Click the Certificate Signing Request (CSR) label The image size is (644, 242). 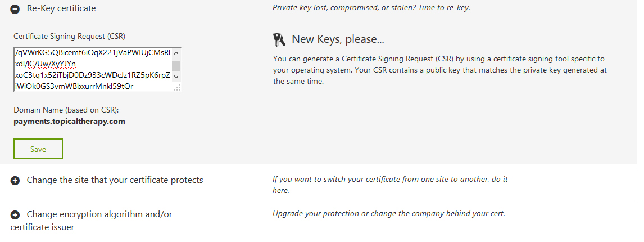70,36
